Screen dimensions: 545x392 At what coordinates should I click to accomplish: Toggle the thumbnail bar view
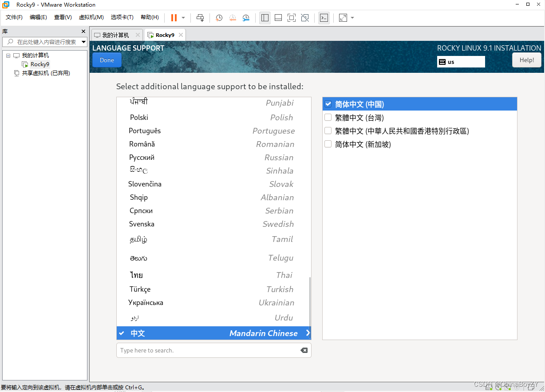pyautogui.click(x=278, y=18)
